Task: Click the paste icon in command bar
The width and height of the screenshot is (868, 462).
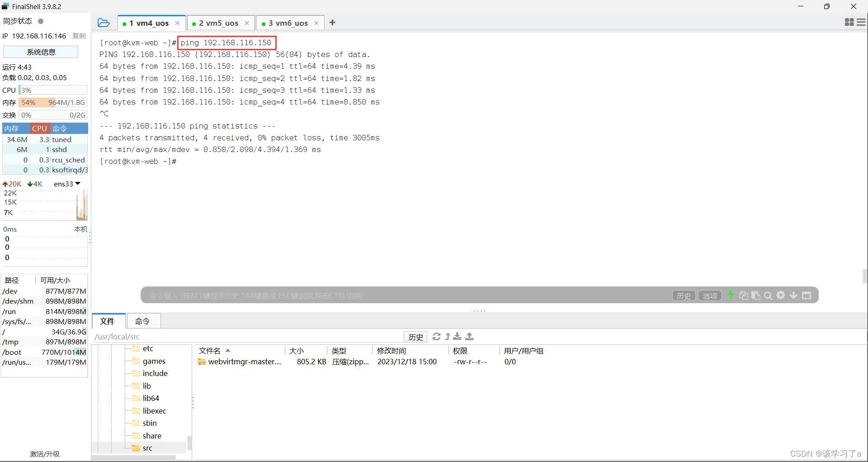Action: [x=755, y=295]
